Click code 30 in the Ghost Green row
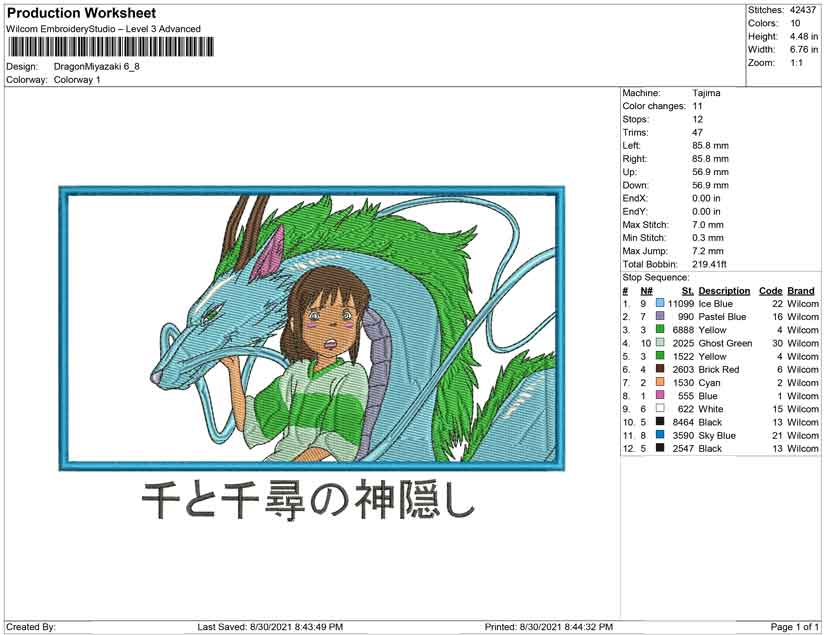Image resolution: width=825 pixels, height=635 pixels. coord(777,343)
